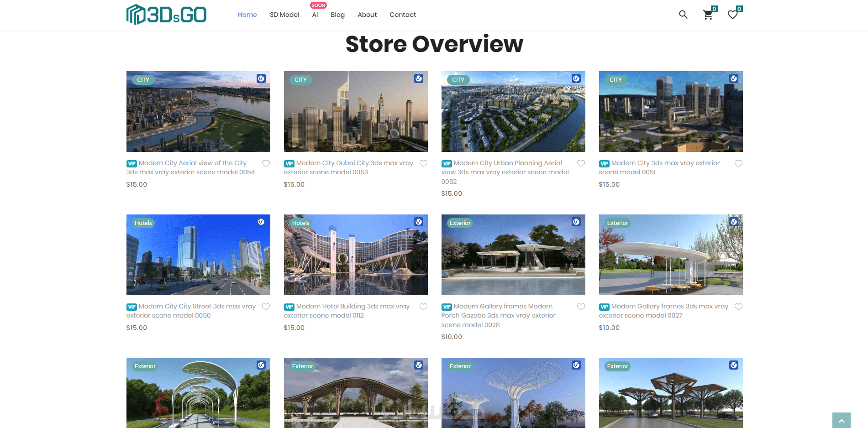Click VIP badge of Porch Gazebo model
Image resolution: width=868 pixels, height=428 pixels.
(447, 307)
